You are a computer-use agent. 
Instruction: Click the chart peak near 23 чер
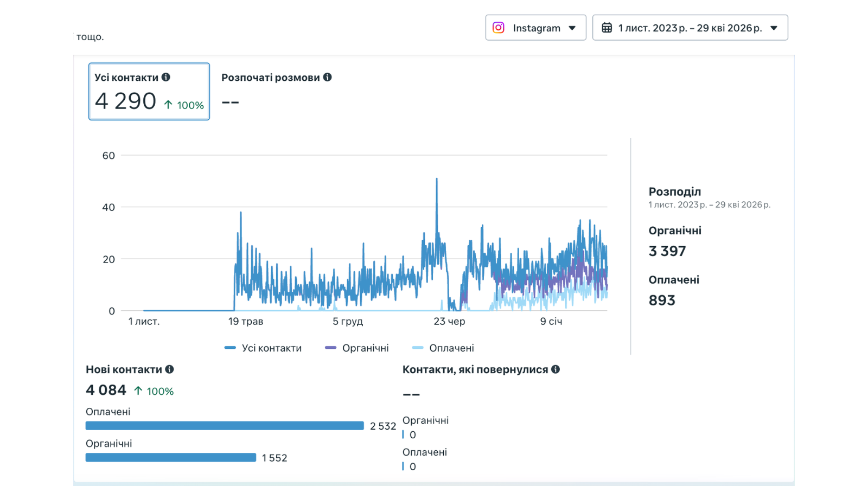click(437, 179)
